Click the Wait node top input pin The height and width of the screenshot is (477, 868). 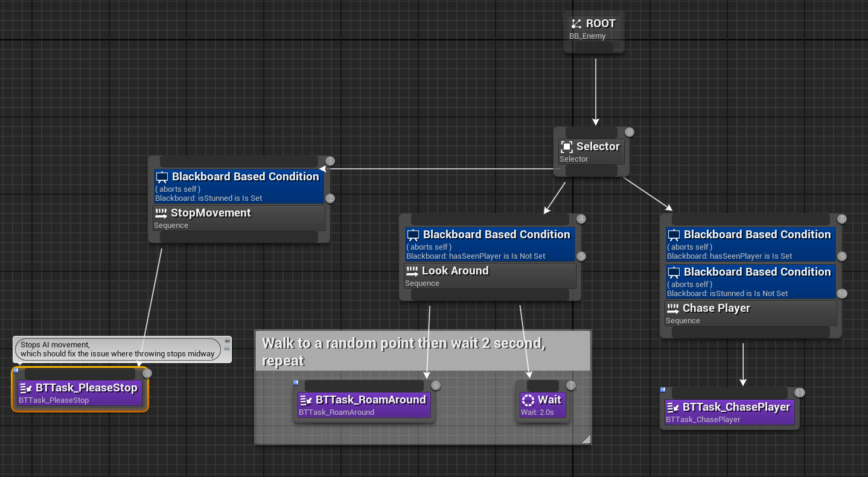coord(542,386)
